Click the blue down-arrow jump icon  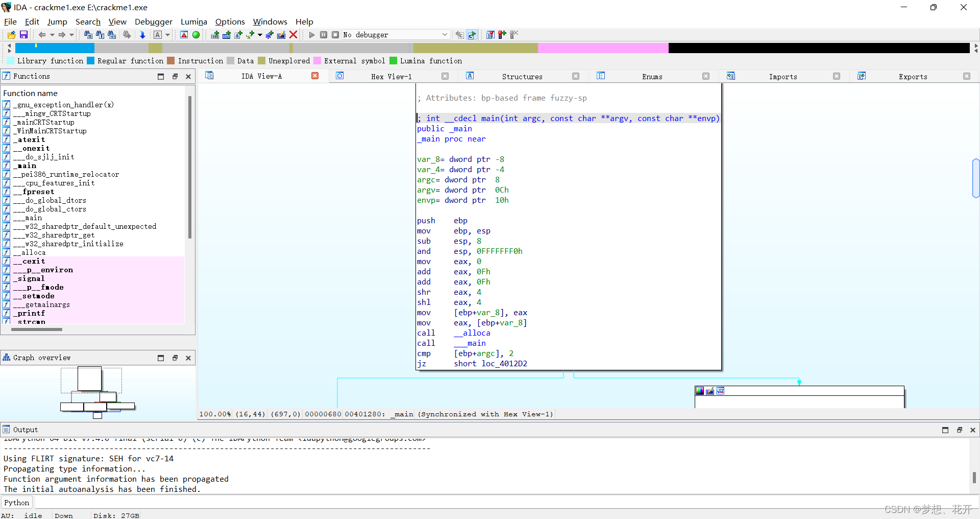point(142,35)
